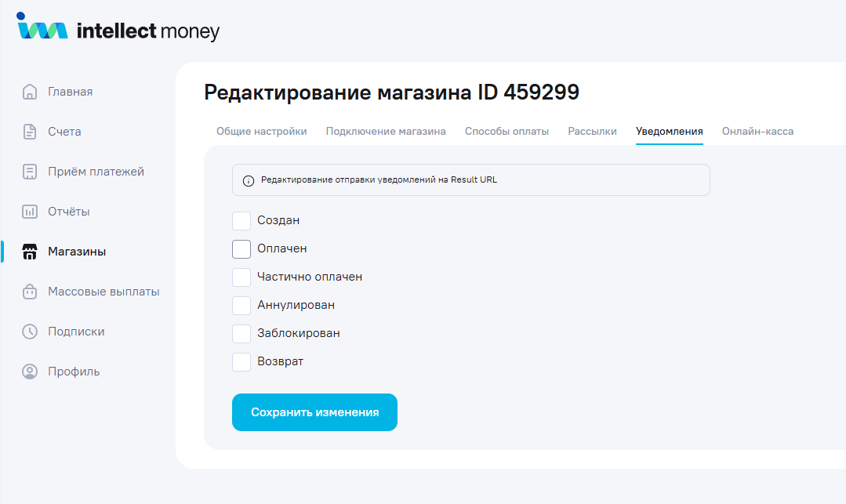Tick the Оплачен checkbox
This screenshot has height=504, width=846.
241,249
